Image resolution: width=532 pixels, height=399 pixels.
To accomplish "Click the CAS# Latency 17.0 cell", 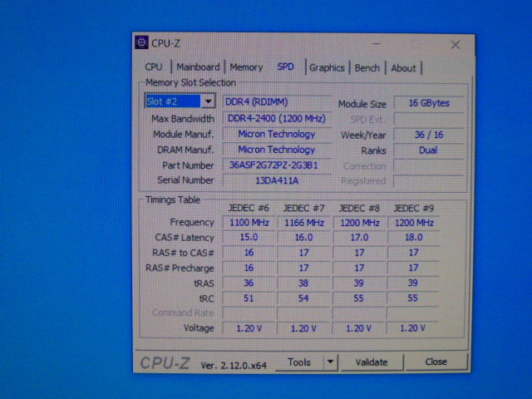I will (359, 237).
